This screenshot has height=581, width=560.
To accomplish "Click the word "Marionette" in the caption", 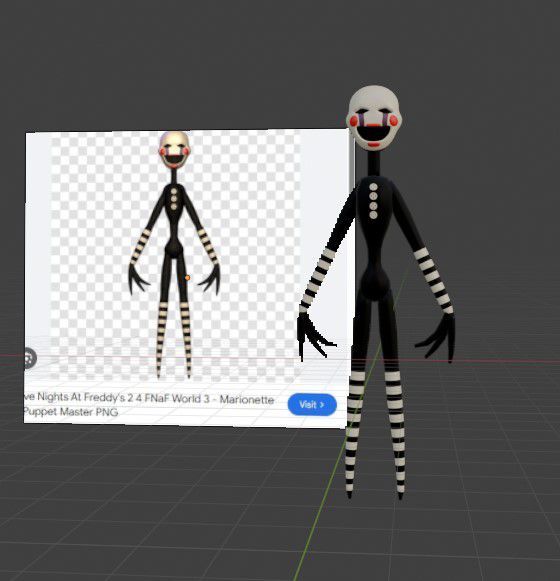I will pos(247,400).
